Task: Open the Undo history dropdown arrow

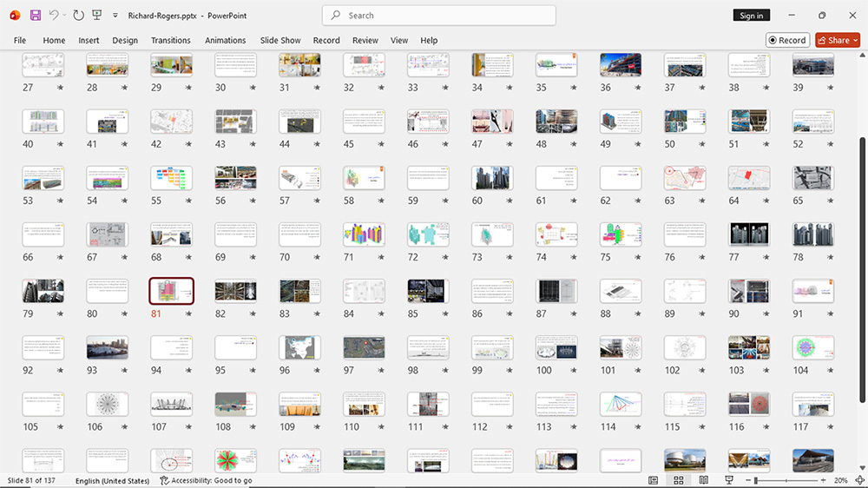Action: point(65,15)
